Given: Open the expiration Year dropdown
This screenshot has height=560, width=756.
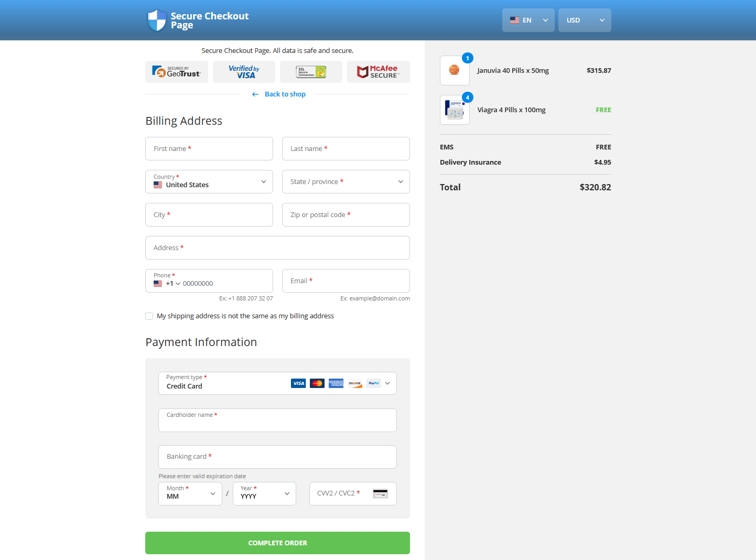Looking at the screenshot, I should tap(264, 493).
